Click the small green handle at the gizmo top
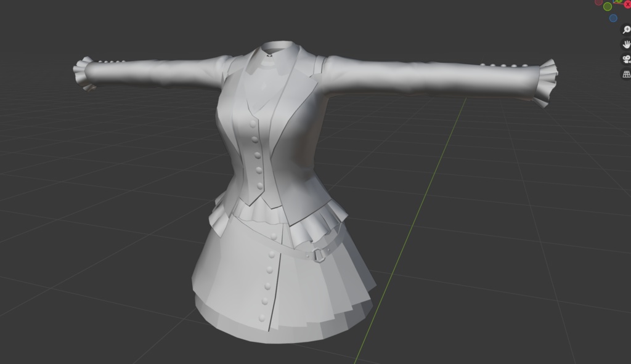Image resolution: width=631 pixels, height=364 pixels. tap(619, 1)
